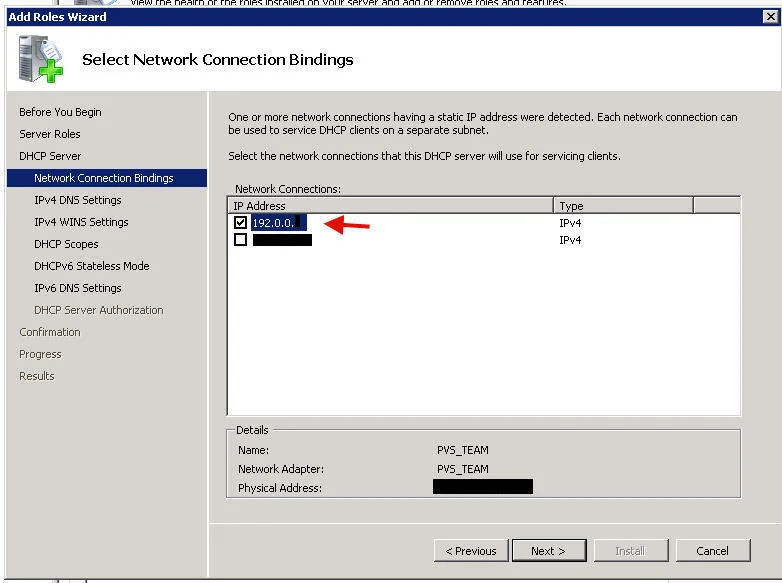Go to DHCP Scopes step
The image size is (782, 583).
[66, 244]
